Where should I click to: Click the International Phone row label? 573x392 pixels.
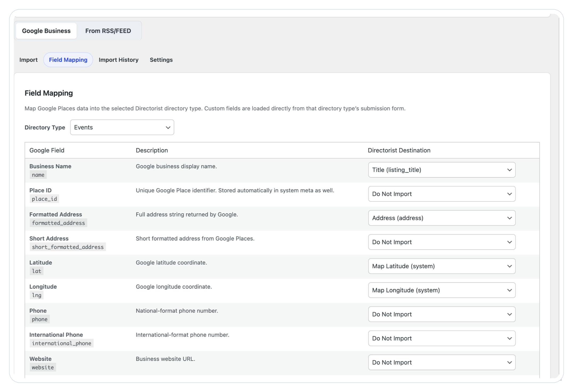[x=56, y=335]
